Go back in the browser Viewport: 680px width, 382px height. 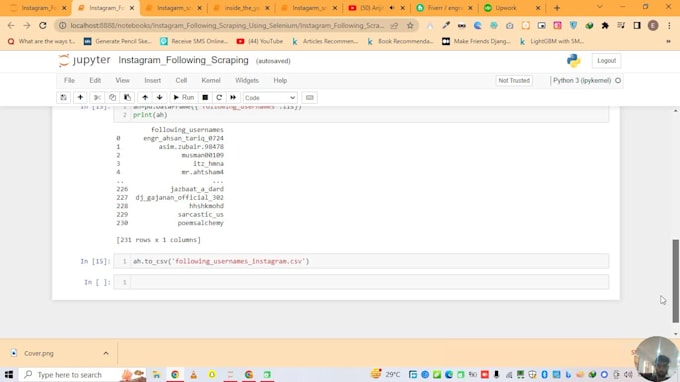(x=11, y=26)
